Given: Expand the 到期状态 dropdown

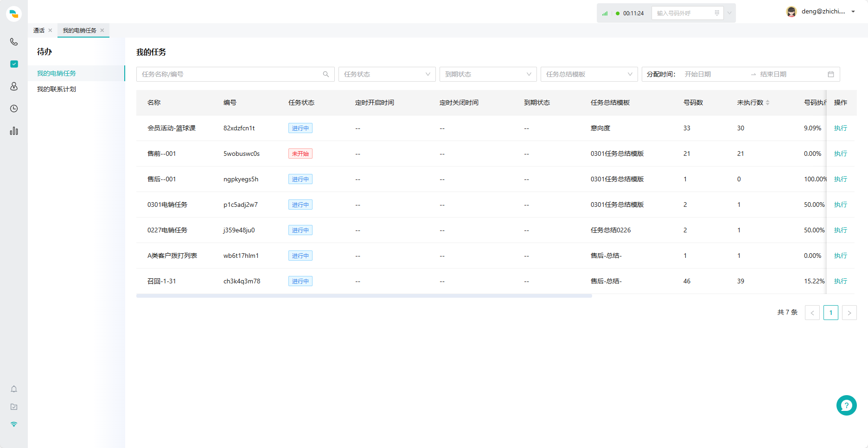Looking at the screenshot, I should tap(488, 74).
